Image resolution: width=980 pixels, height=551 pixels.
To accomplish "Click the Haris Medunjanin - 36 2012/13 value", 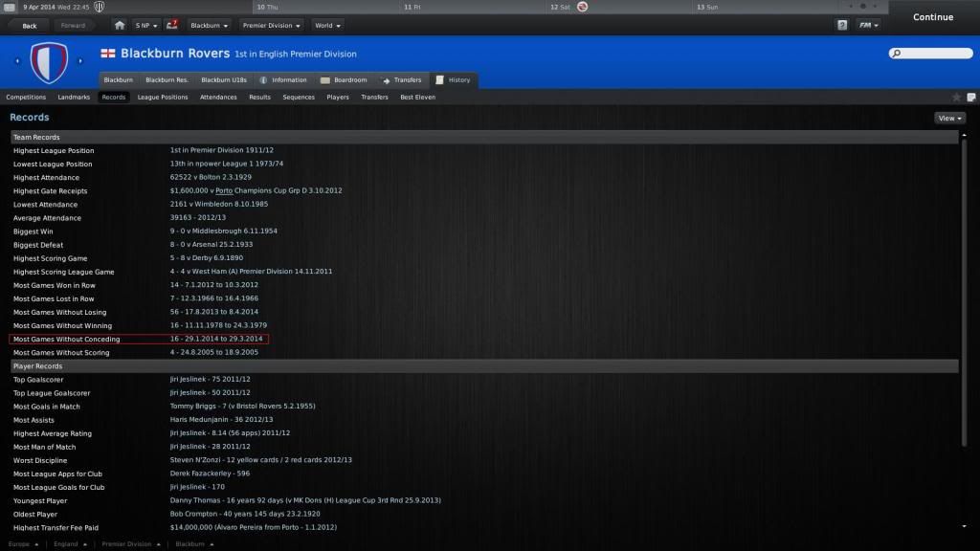I will pos(221,420).
